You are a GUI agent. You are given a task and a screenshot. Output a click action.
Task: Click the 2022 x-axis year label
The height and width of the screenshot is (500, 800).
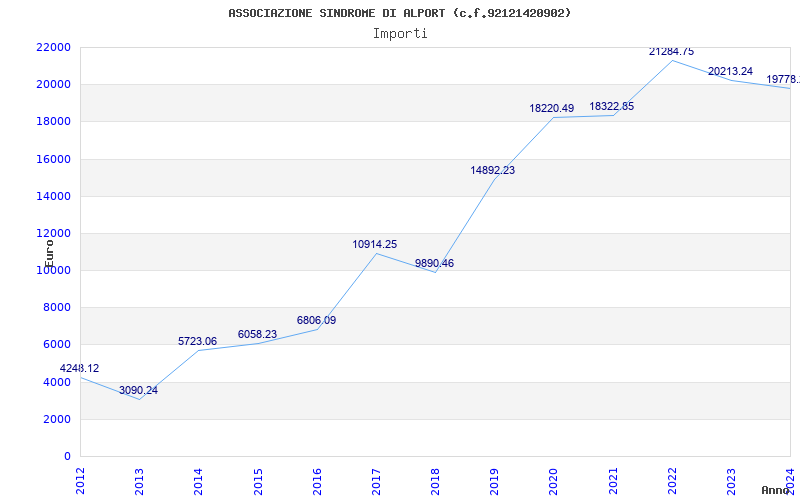pyautogui.click(x=672, y=481)
